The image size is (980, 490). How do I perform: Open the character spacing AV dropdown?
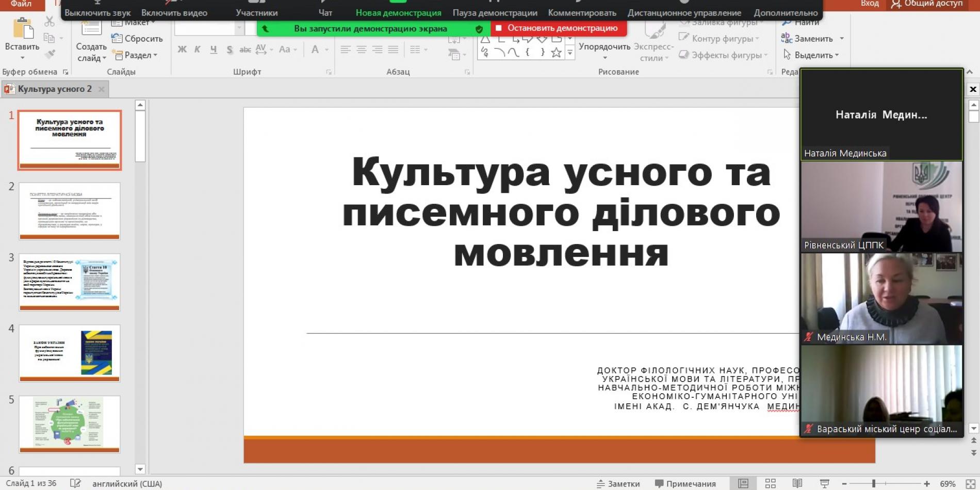264,50
